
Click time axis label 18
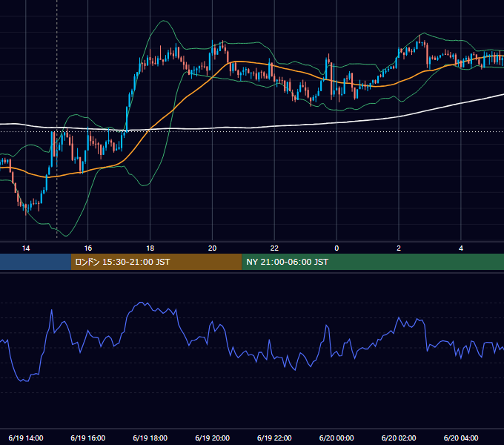pos(150,248)
